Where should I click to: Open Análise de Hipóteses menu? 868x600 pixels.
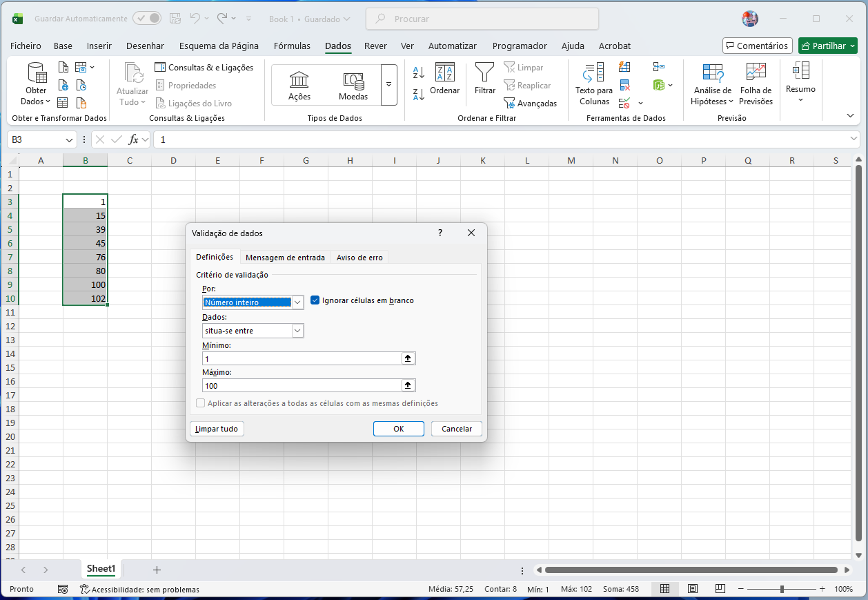point(713,84)
